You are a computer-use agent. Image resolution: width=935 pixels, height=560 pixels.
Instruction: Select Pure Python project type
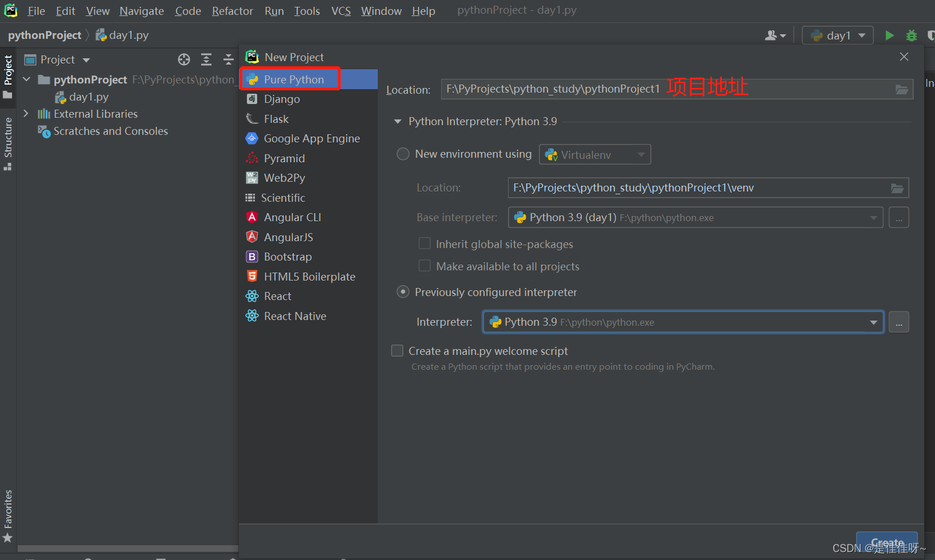(309, 79)
